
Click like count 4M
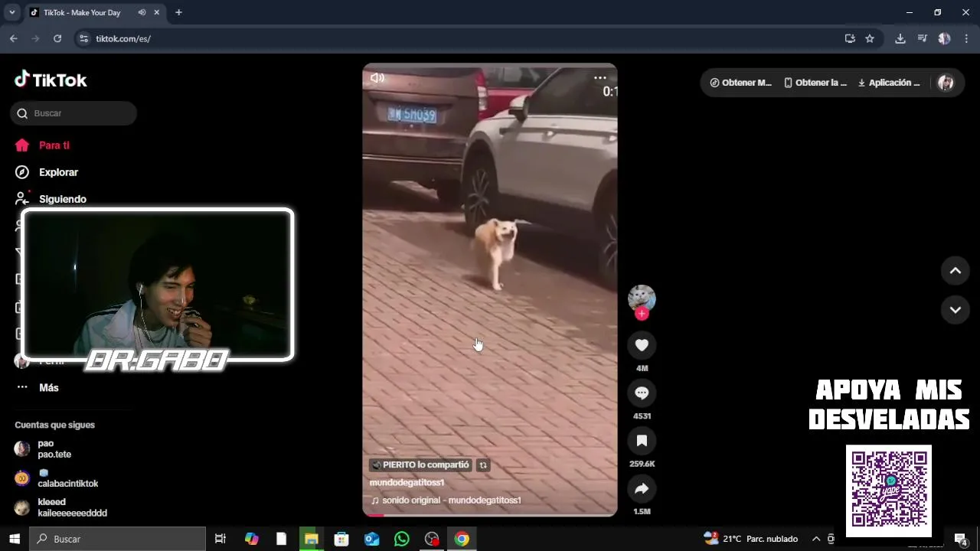click(x=642, y=368)
